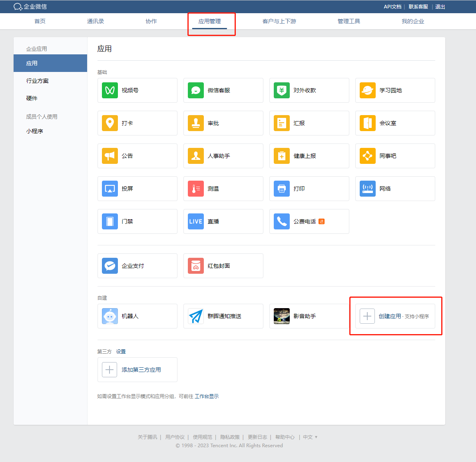Open the 公费电话 phone icon
The width and height of the screenshot is (476, 462).
(282, 221)
